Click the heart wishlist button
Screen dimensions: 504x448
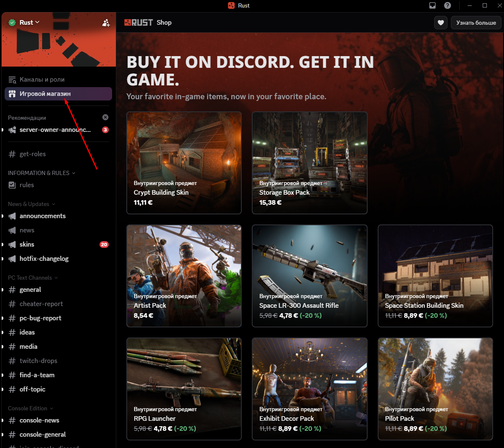441,23
